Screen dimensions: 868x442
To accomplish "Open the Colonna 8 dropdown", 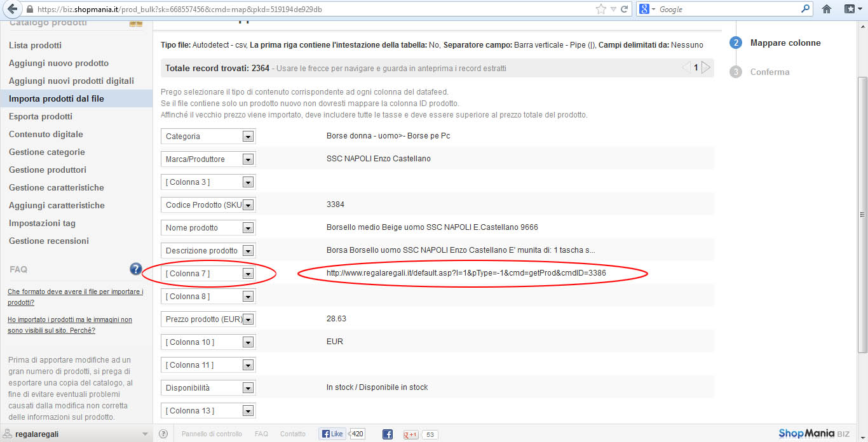I will click(208, 296).
